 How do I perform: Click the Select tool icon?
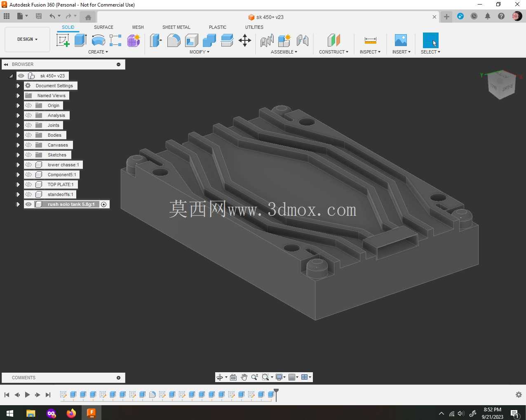(430, 40)
